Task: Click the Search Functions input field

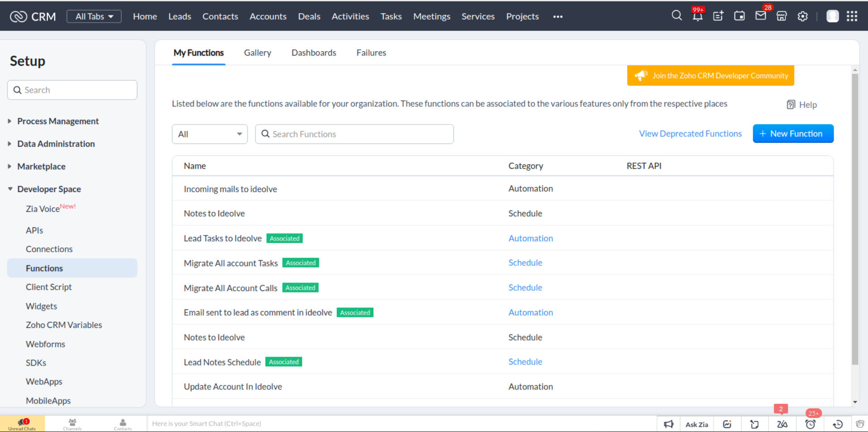Action: pyautogui.click(x=354, y=134)
